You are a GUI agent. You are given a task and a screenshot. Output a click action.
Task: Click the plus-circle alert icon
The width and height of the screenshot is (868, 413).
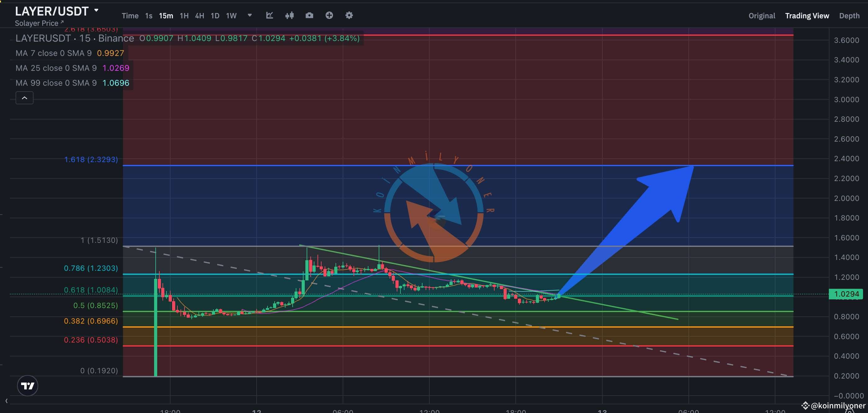point(329,15)
